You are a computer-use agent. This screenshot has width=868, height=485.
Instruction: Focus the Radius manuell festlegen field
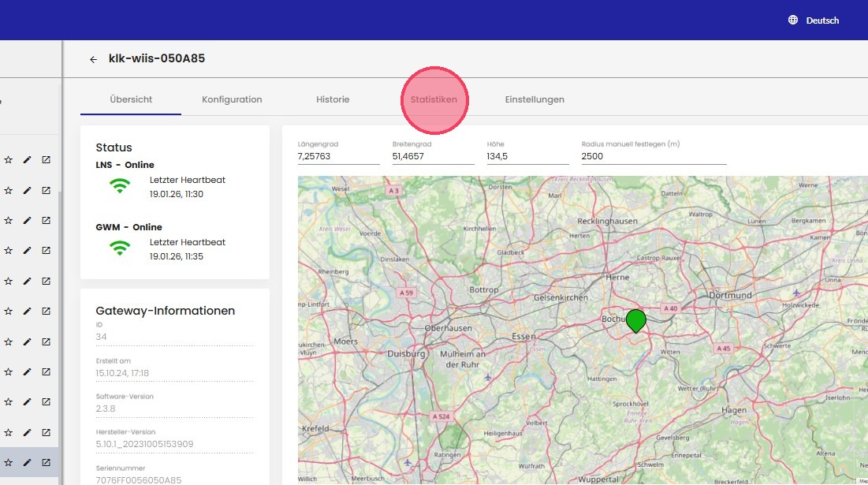(x=653, y=156)
